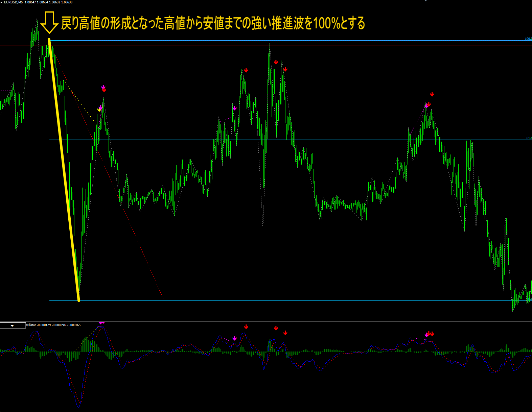Screen dimensions: 532x412
Task: Click the large yellow hollow down arrow
Action: [49, 23]
